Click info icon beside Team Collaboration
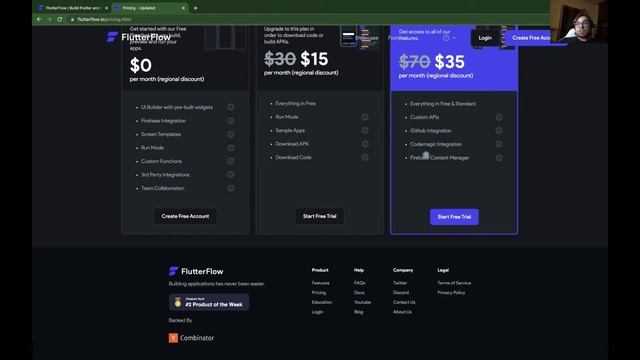640x360 pixels. 231,188
